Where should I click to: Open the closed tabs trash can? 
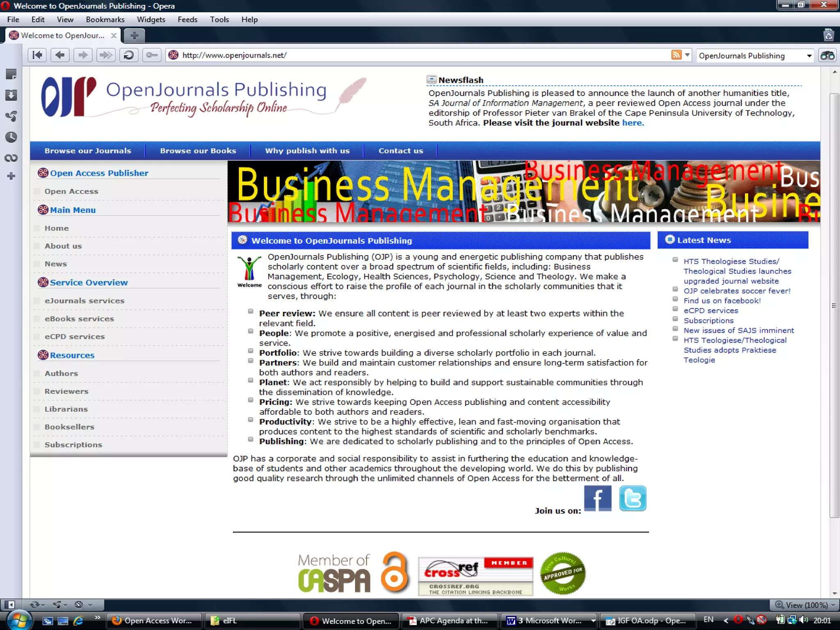click(x=829, y=35)
